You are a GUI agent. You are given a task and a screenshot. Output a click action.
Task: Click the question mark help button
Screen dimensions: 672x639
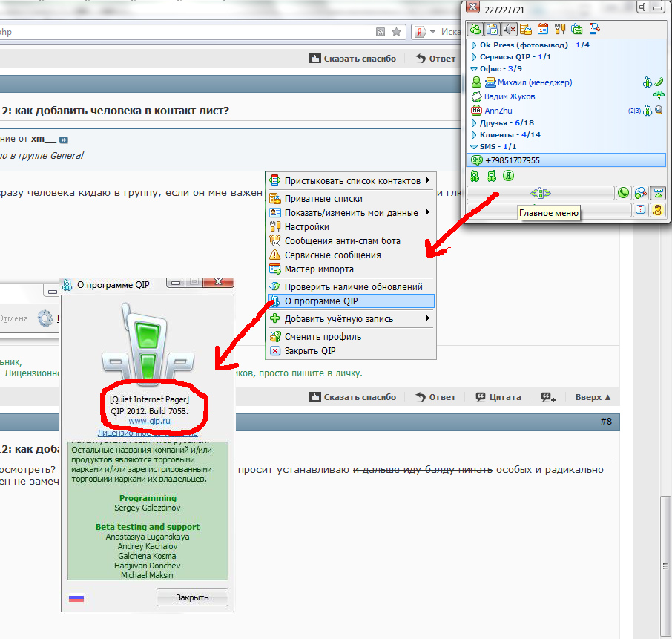pyautogui.click(x=641, y=210)
